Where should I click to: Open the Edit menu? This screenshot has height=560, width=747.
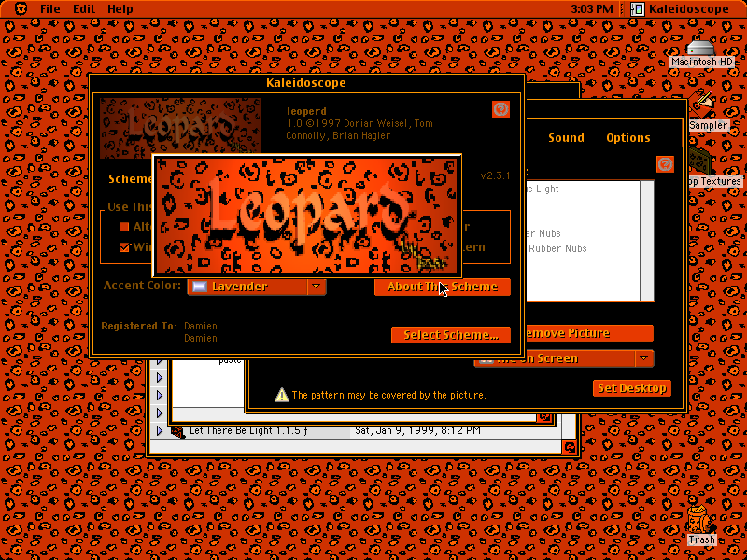tap(84, 9)
